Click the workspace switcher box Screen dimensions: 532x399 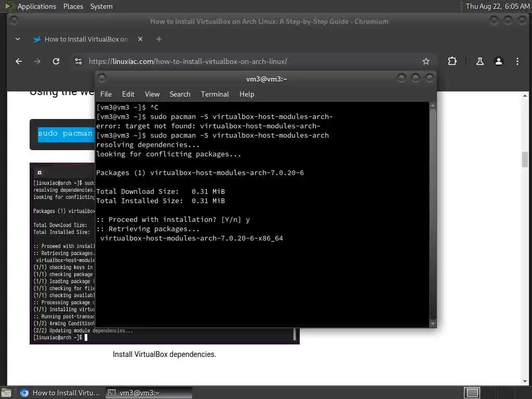(x=472, y=393)
